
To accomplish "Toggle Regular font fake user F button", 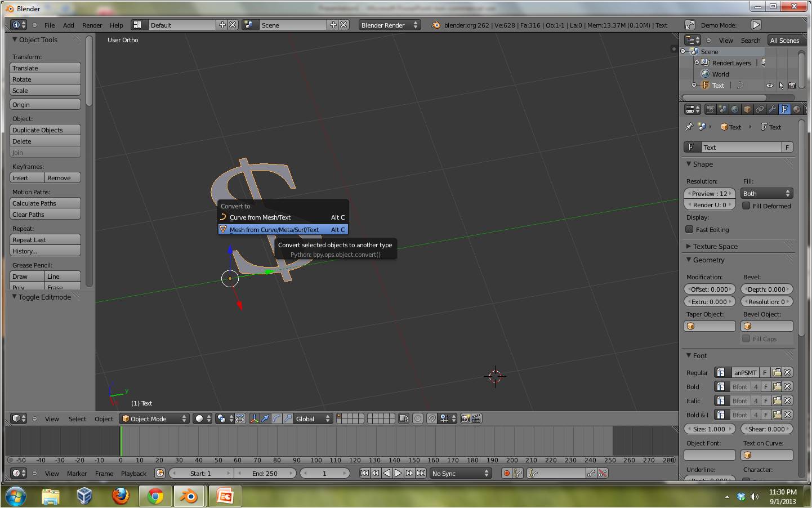I will pos(765,372).
